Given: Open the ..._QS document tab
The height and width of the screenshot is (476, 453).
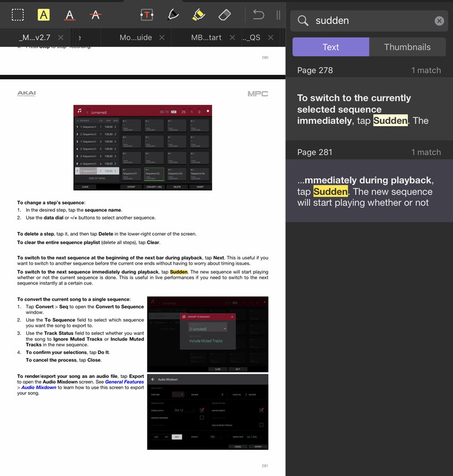Looking at the screenshot, I should click(251, 37).
